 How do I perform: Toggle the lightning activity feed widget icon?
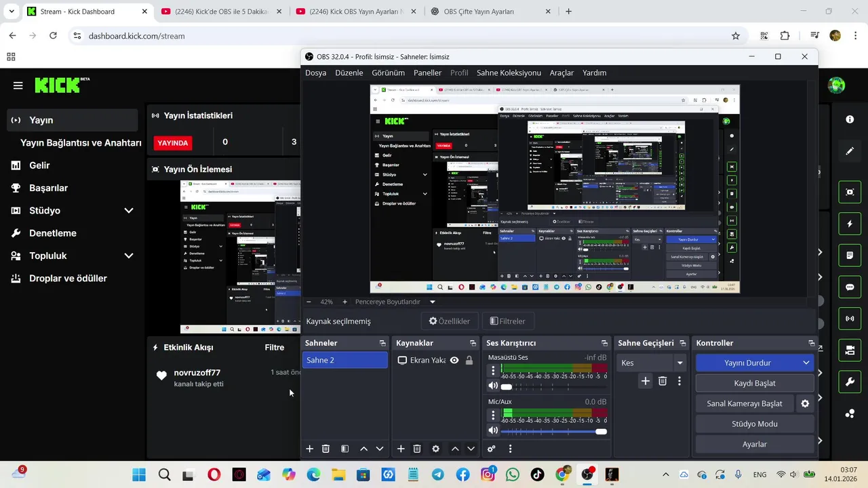[850, 224]
